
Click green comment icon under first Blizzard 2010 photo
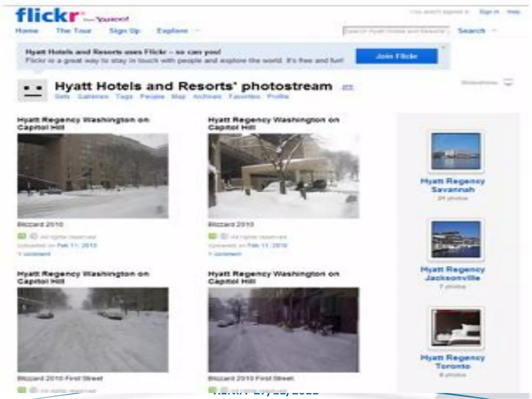point(22,236)
